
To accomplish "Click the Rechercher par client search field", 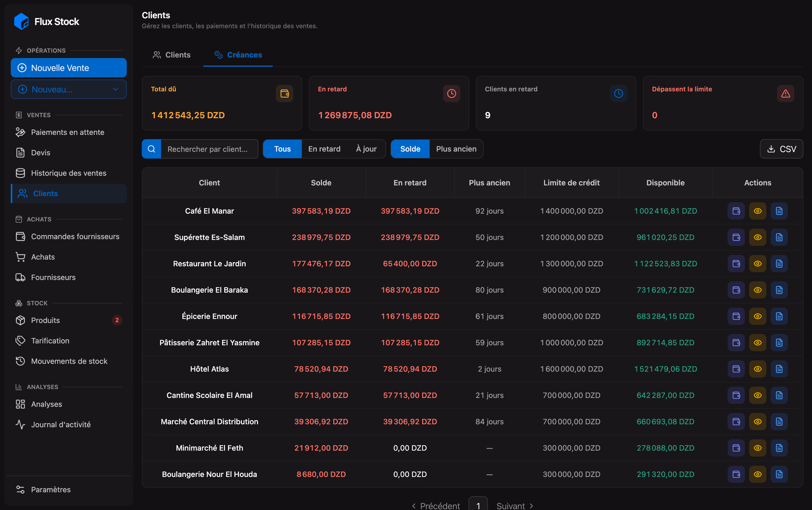I will click(209, 149).
